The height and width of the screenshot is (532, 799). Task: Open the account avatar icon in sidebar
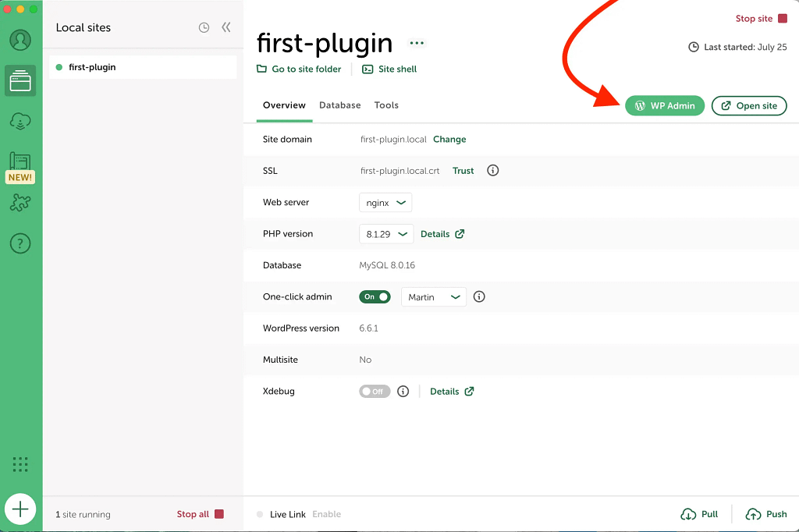[x=20, y=41]
